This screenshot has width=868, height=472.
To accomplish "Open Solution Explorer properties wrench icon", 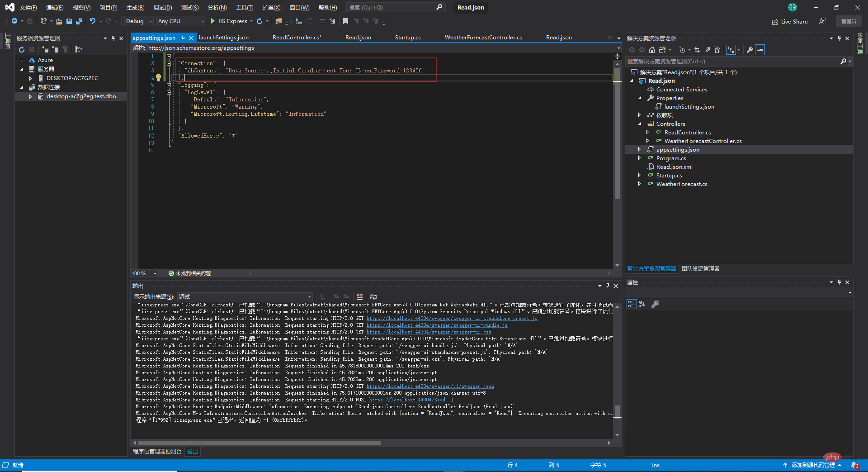I will pos(750,50).
